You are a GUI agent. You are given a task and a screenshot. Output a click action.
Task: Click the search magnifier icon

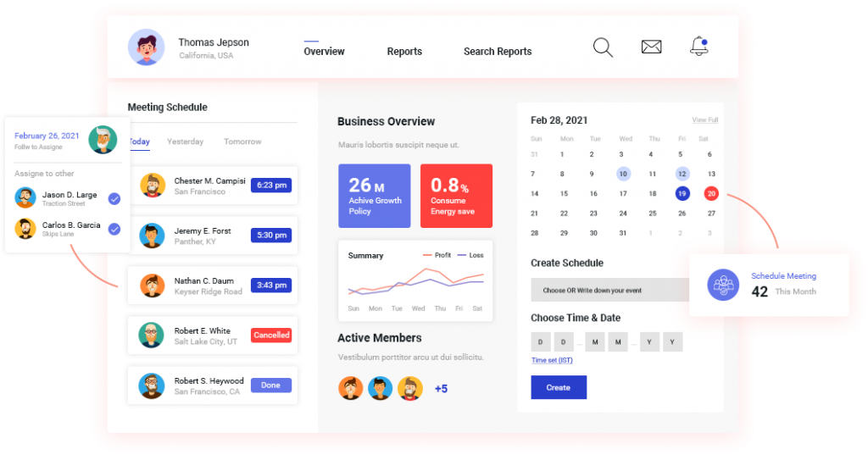[603, 47]
